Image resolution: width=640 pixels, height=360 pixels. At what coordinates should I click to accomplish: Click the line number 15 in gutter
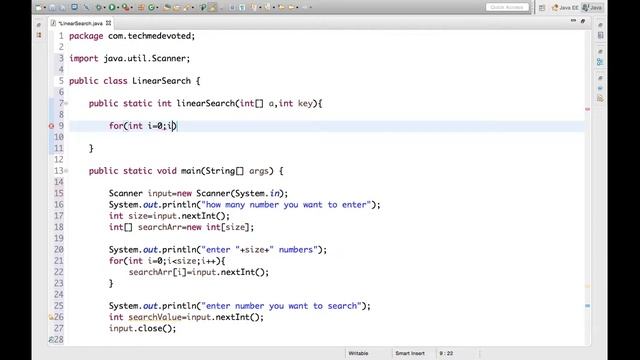click(x=59, y=193)
